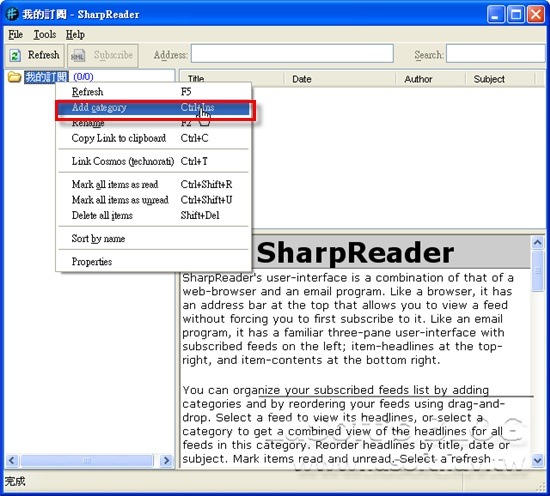Screen dimensions: 550x496
Task: Open the Help menu
Action: (x=75, y=34)
